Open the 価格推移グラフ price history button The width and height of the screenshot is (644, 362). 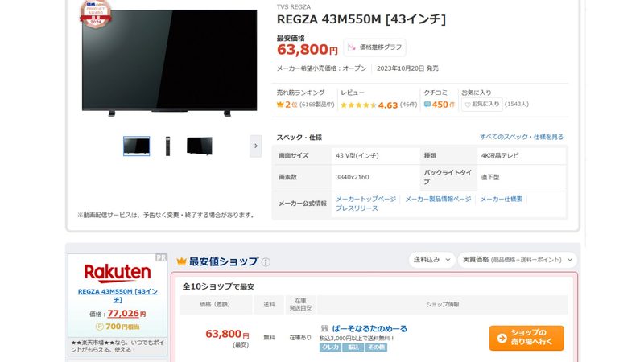(x=374, y=47)
